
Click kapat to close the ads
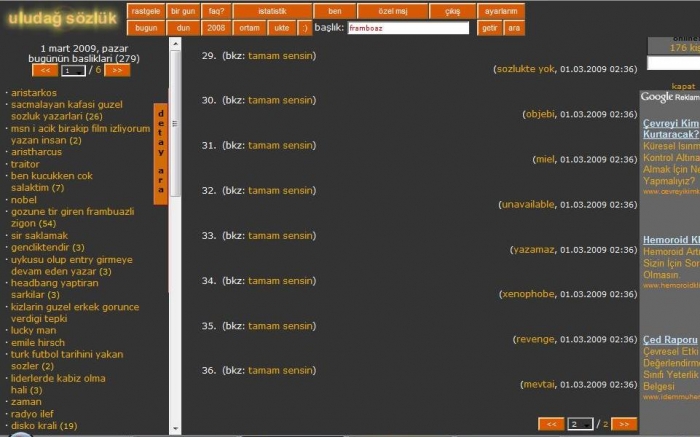point(683,86)
